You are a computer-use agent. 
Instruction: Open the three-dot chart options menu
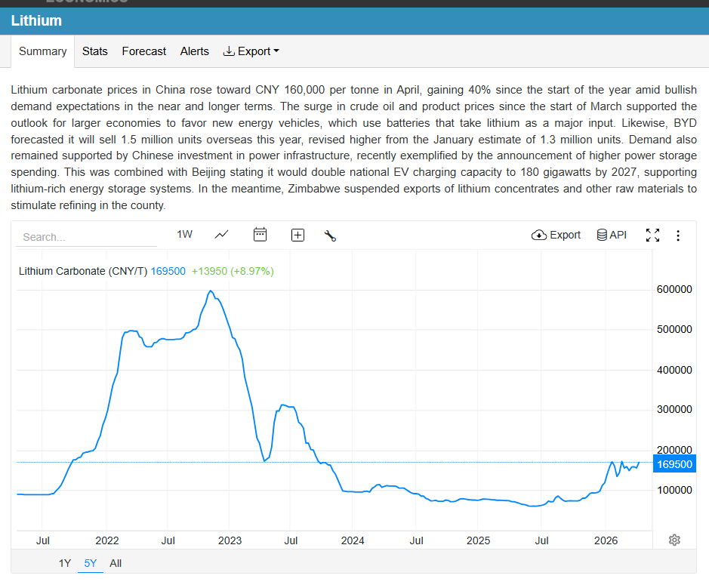[678, 236]
